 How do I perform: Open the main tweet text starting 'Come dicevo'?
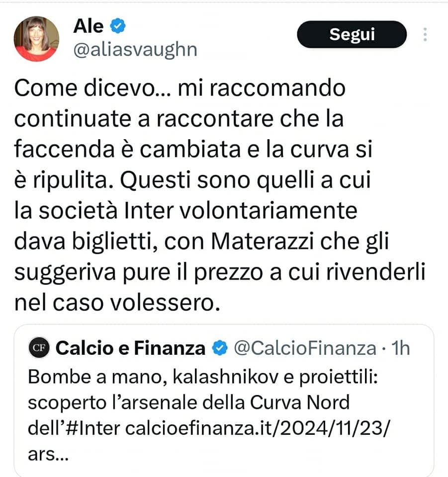coord(219,196)
